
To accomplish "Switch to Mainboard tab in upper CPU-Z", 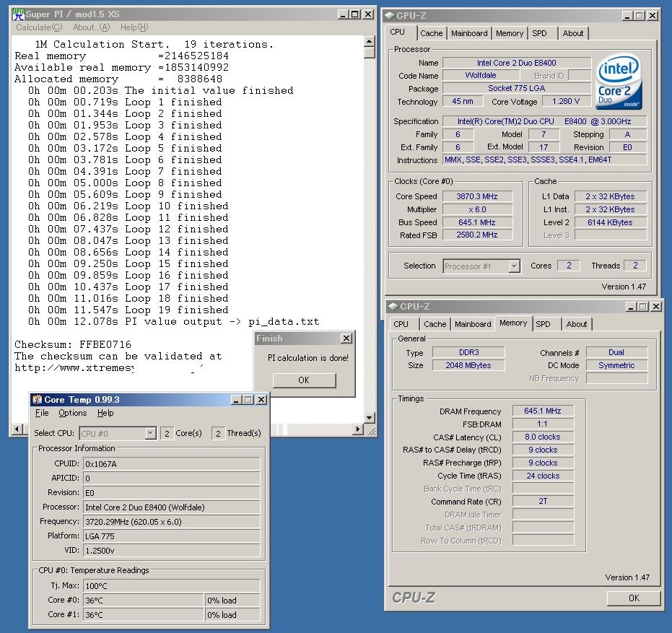I will coord(469,33).
